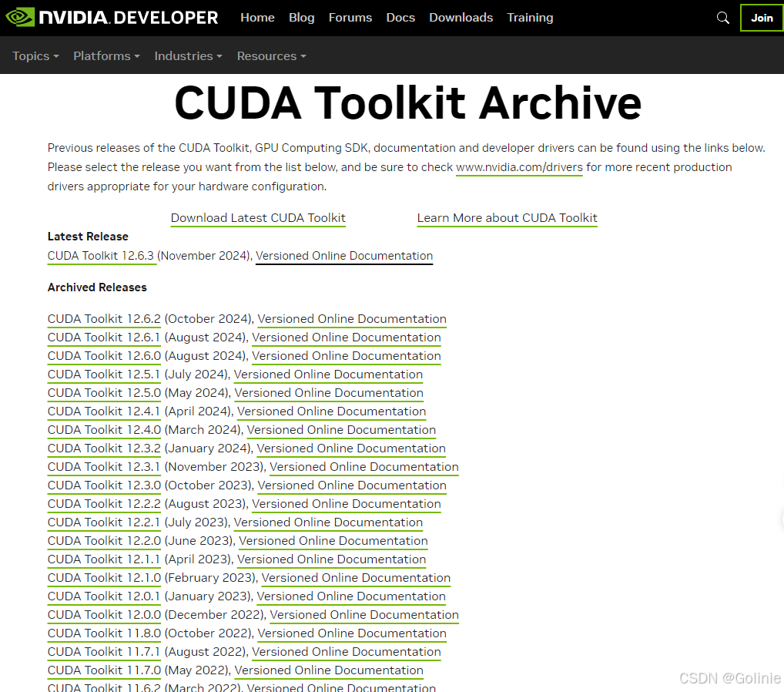Open Versioned Online Documentation for 12.0.0
784x692 pixels.
point(364,615)
